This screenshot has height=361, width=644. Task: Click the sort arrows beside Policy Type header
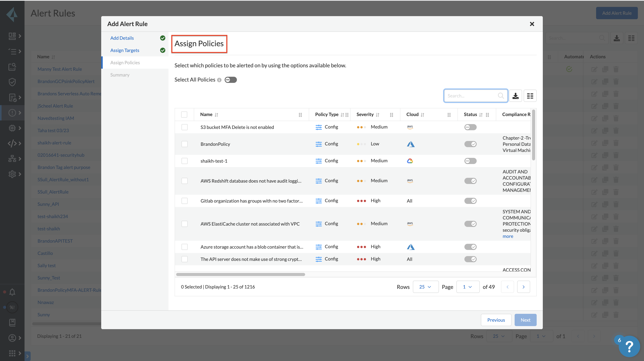342,115
